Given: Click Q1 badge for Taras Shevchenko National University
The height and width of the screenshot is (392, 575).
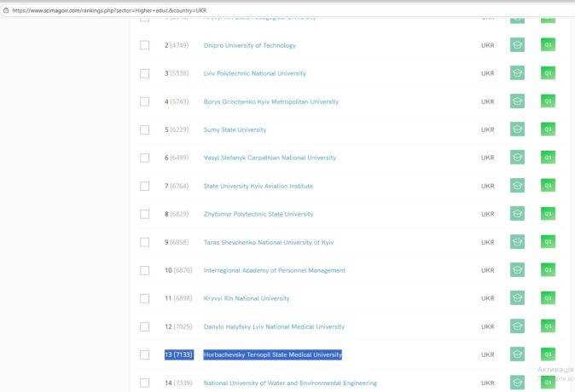Looking at the screenshot, I should 548,242.
